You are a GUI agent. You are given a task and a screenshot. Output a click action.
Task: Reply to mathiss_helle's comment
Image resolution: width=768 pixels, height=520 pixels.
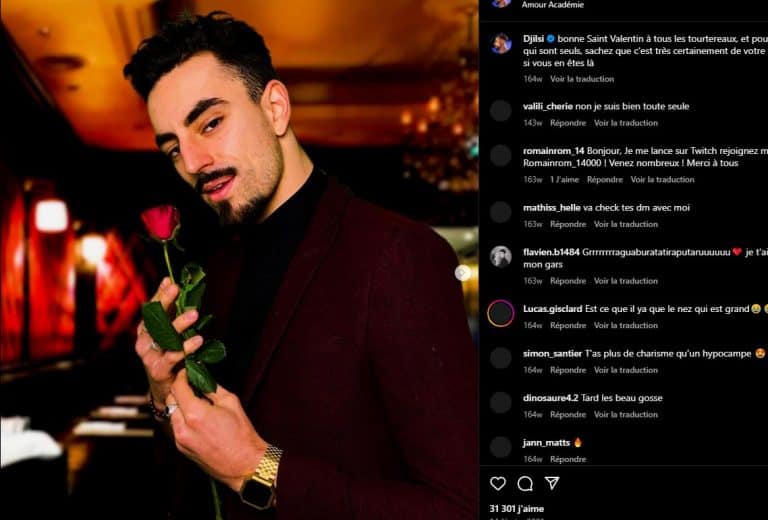[568, 224]
